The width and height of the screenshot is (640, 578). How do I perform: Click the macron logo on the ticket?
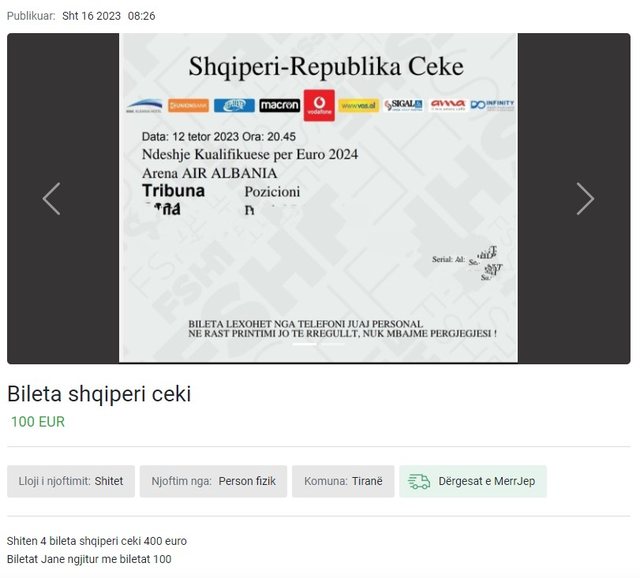coord(280,106)
